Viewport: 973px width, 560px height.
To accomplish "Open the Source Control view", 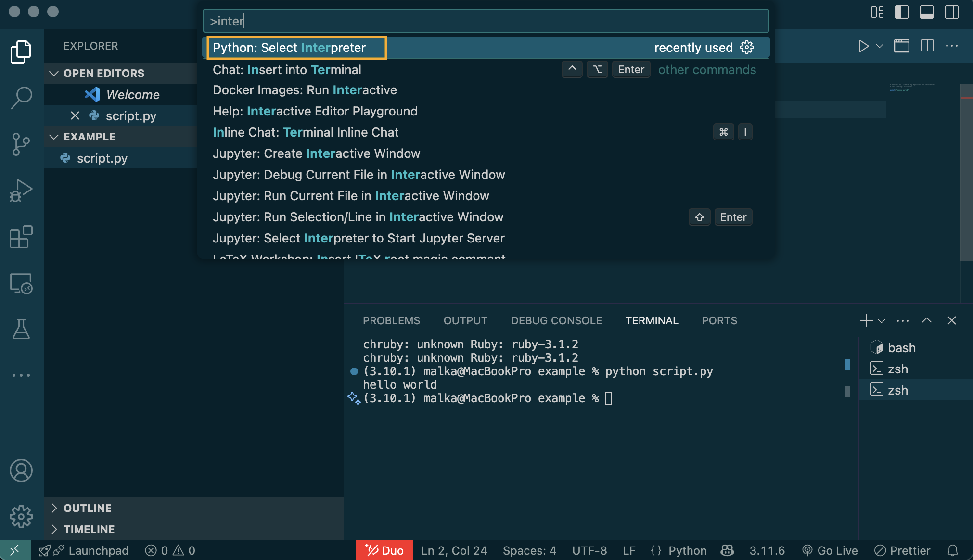I will (x=21, y=144).
